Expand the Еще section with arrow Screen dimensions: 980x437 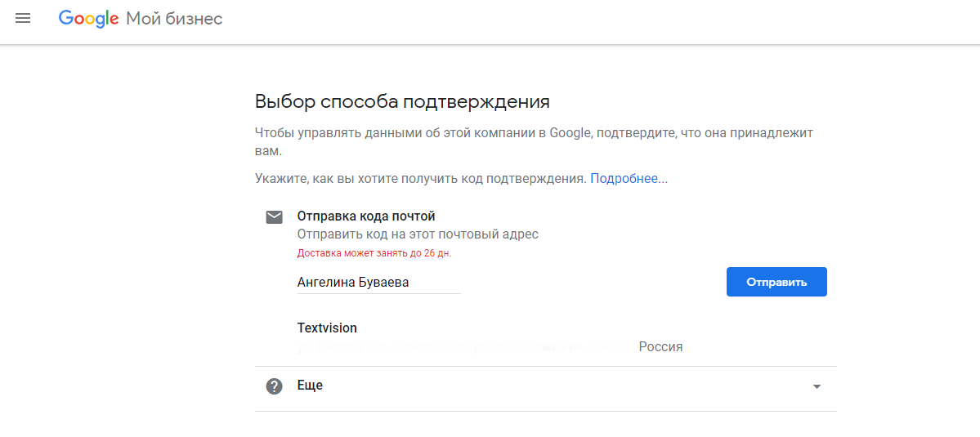(816, 387)
